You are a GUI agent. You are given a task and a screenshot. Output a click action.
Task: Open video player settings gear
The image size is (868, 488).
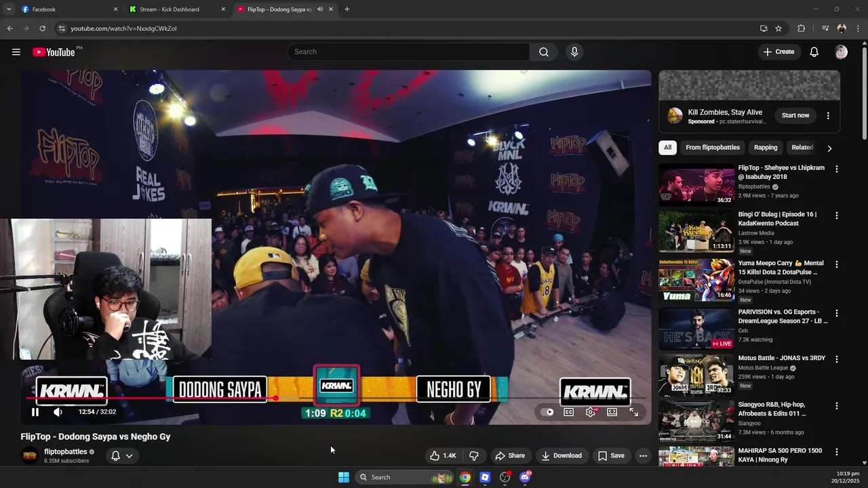click(x=591, y=412)
